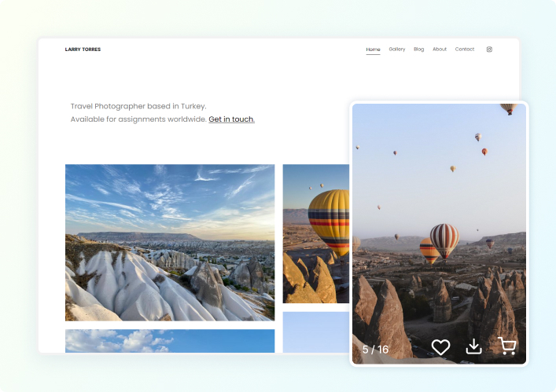Open the pale blue thumbnail under the balloon photo
The image size is (556, 392).
click(x=316, y=332)
